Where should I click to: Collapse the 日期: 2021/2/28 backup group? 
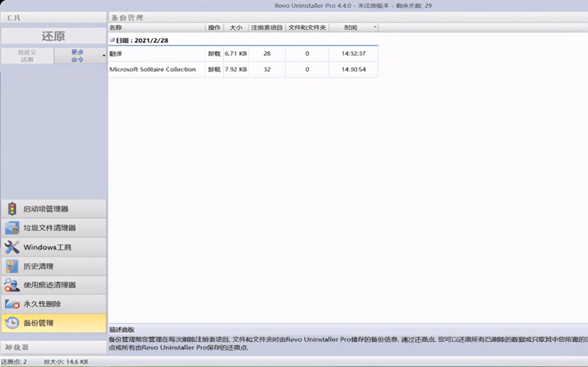(112, 40)
